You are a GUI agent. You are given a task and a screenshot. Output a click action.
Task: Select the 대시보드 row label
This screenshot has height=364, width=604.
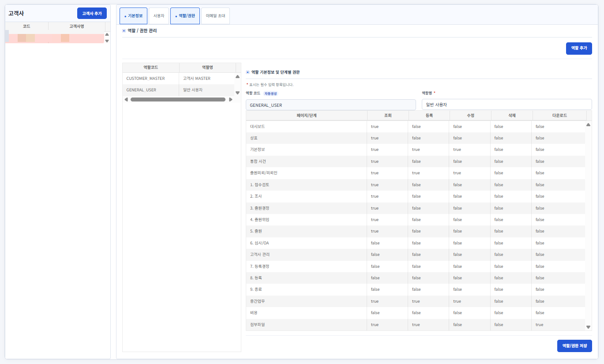pyautogui.click(x=258, y=127)
